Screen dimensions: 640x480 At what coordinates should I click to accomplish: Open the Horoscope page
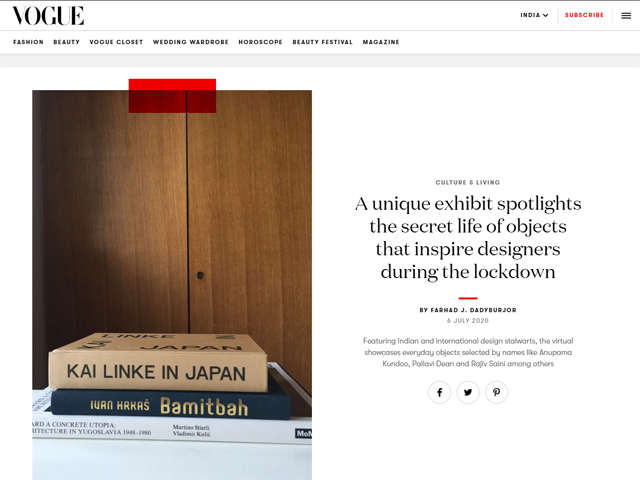(260, 42)
